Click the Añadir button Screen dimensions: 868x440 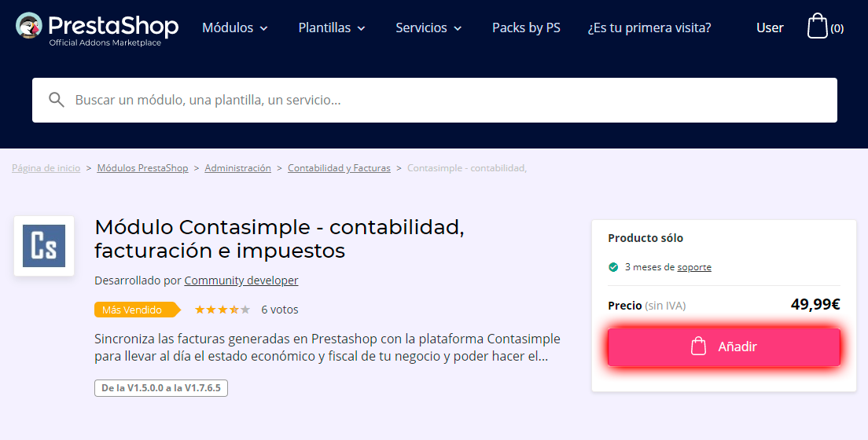[724, 347]
